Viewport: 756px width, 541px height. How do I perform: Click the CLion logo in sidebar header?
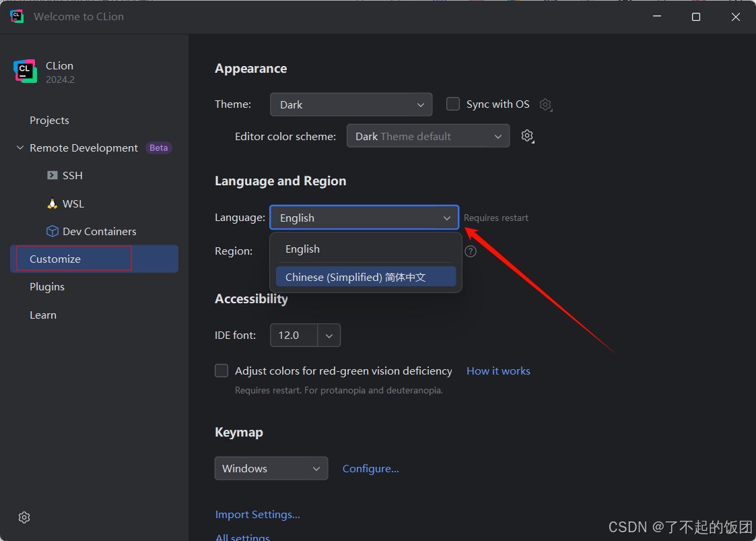(x=25, y=71)
